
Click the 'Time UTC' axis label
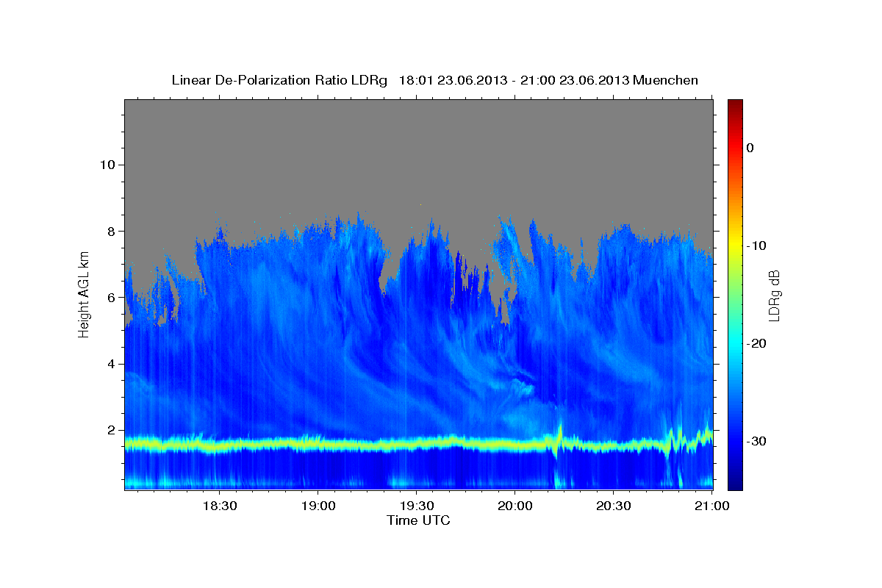pos(418,520)
